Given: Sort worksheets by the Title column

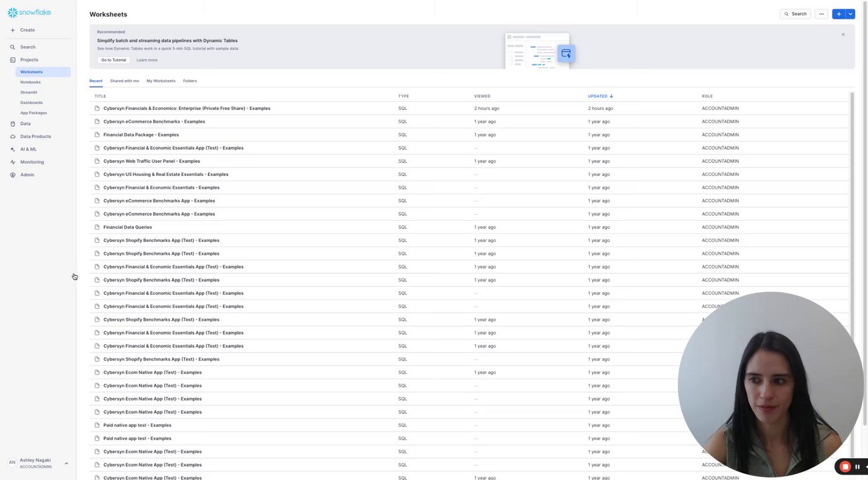Looking at the screenshot, I should coord(100,96).
